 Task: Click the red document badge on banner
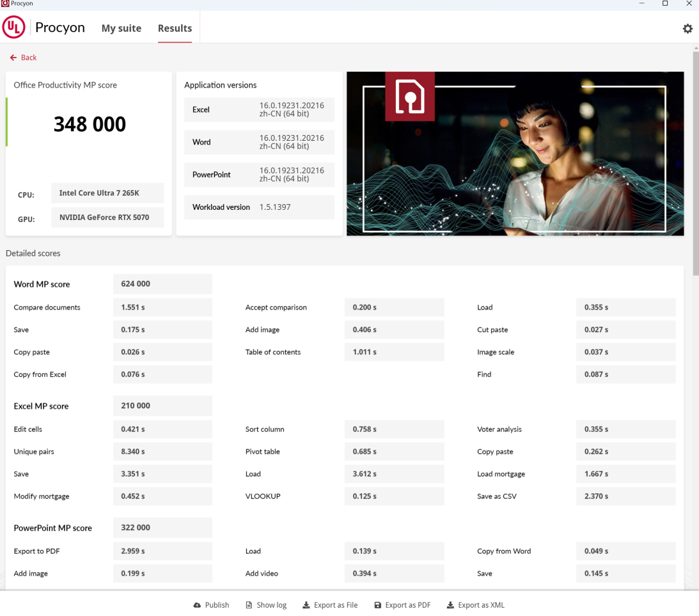point(409,96)
